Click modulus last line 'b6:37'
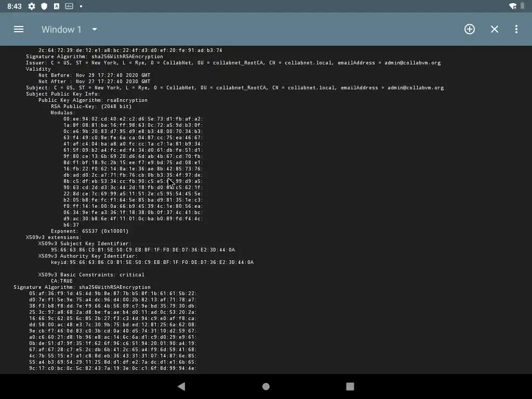Image resolution: width=532 pixels, height=399 pixels. [71, 225]
